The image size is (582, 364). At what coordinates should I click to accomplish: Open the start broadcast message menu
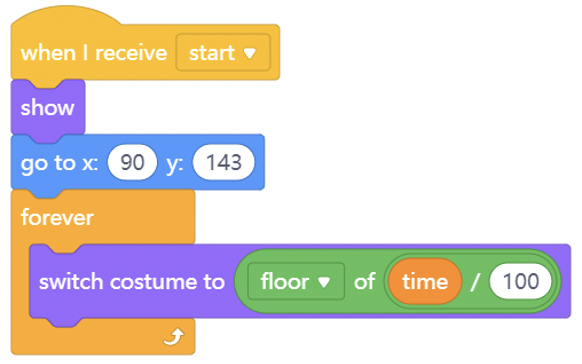[223, 53]
